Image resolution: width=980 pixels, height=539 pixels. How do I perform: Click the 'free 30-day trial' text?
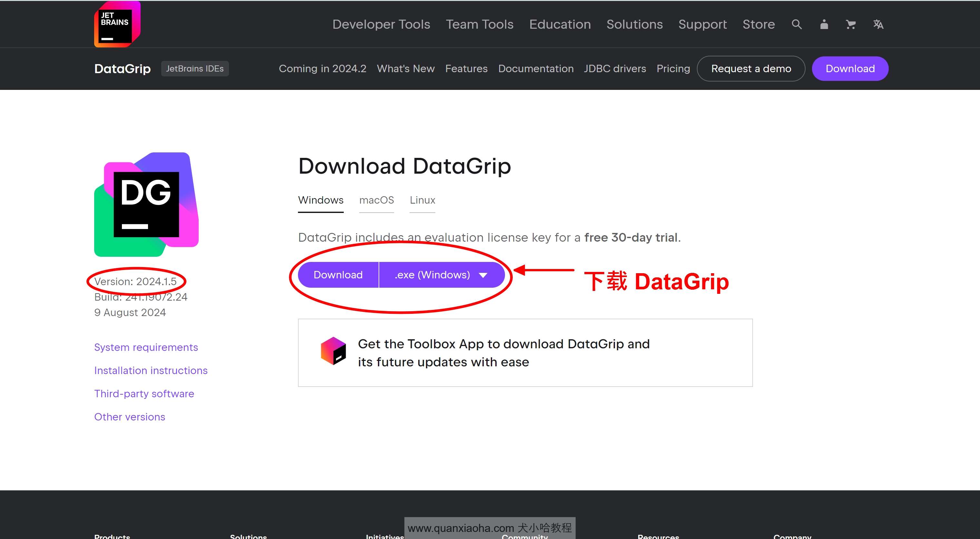(x=631, y=237)
